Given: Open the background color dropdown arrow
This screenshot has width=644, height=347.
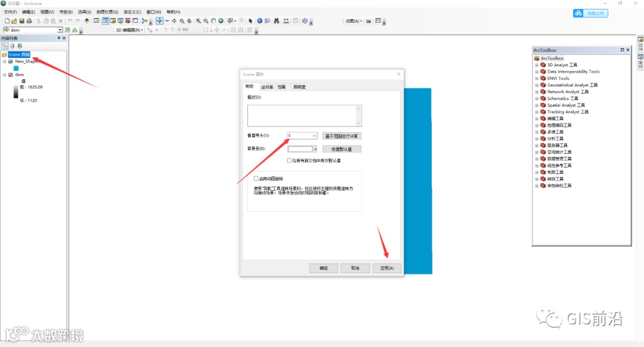Looking at the screenshot, I should tap(315, 149).
